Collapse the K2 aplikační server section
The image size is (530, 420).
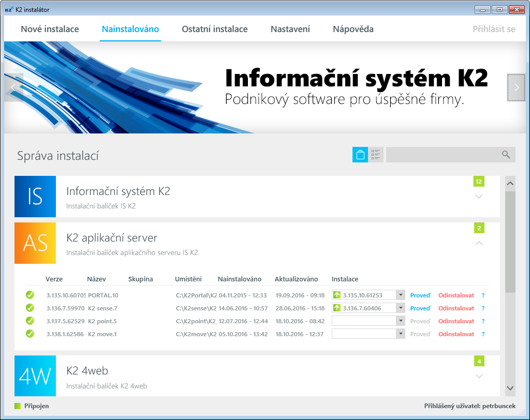coord(479,243)
